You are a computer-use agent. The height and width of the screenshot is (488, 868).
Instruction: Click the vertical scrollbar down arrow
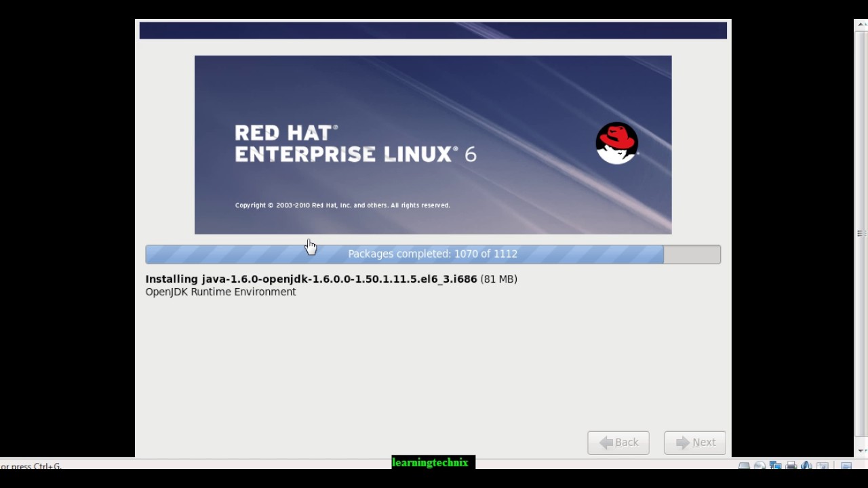pos(861,451)
